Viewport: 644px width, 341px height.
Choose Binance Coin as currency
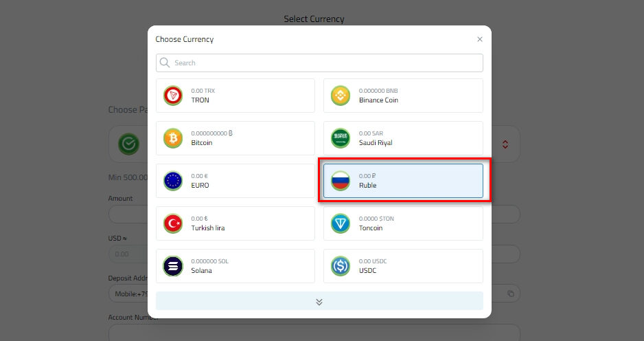[x=403, y=96]
